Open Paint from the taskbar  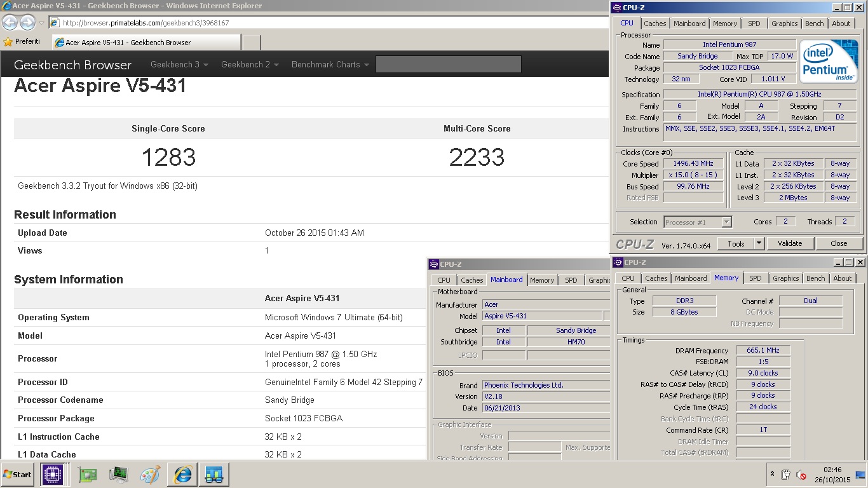(x=151, y=475)
